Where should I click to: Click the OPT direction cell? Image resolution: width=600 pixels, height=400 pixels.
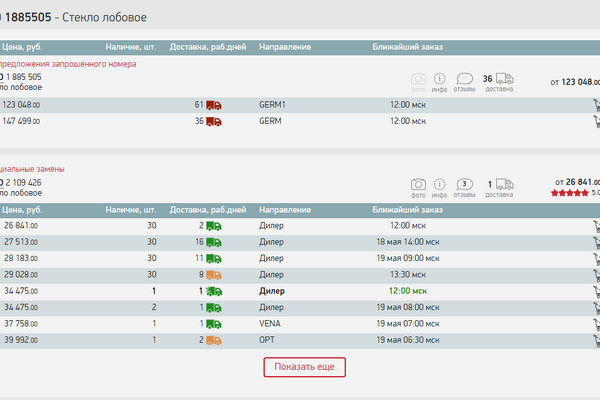tap(267, 340)
